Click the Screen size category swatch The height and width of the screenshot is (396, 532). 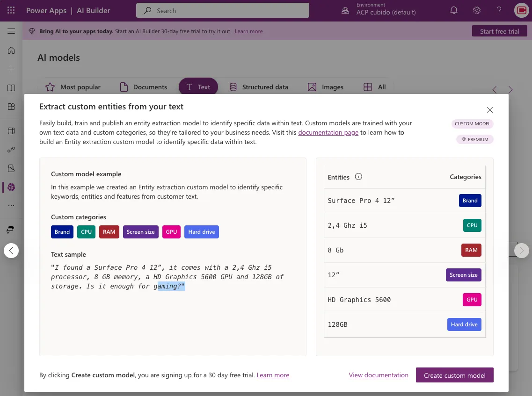click(x=140, y=232)
